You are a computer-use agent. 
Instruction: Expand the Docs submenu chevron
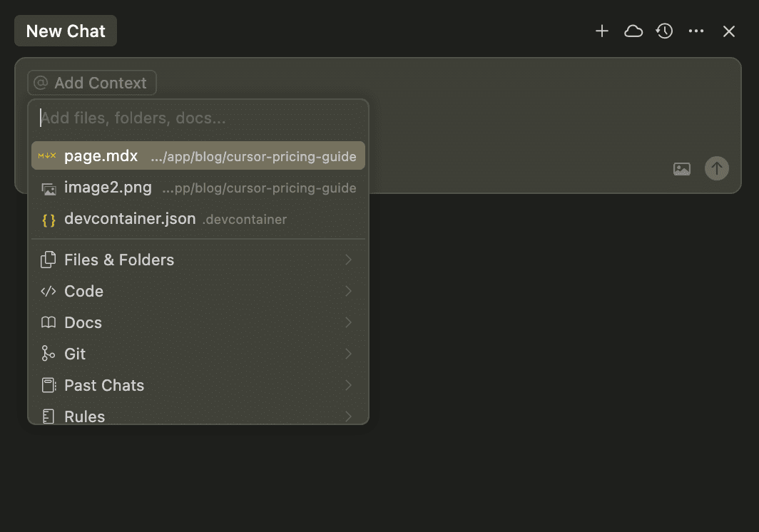point(349,323)
